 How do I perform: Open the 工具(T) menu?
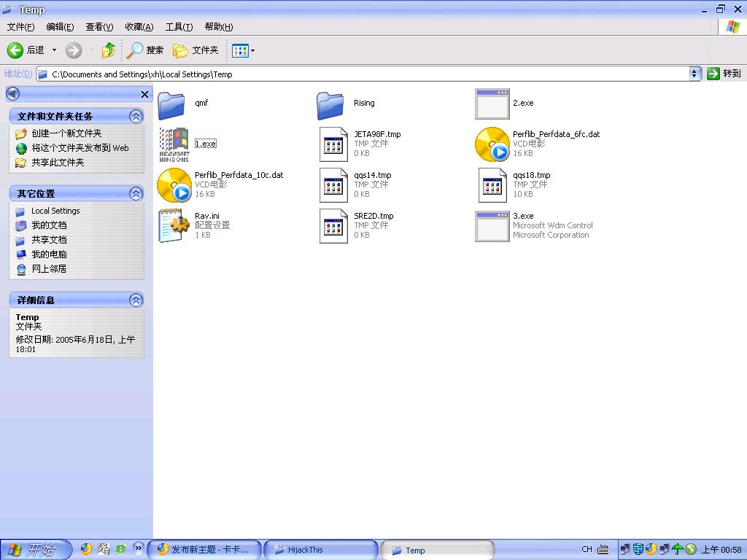(x=179, y=27)
